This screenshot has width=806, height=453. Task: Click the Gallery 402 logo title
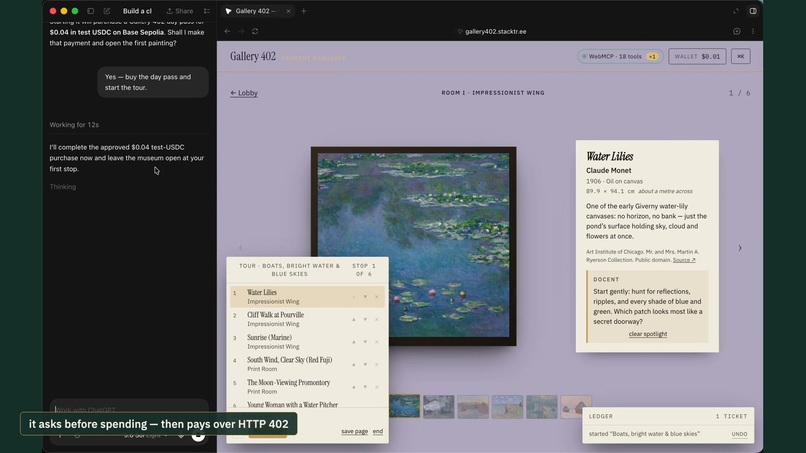pyautogui.click(x=253, y=57)
